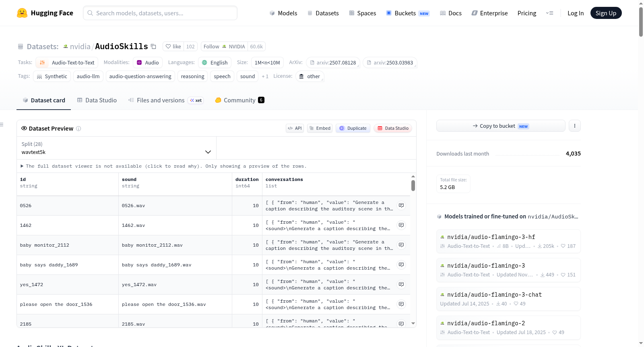Open conversation icon for baby says daddy_1689 row
Screen dimensions: 644x347
[401, 265]
